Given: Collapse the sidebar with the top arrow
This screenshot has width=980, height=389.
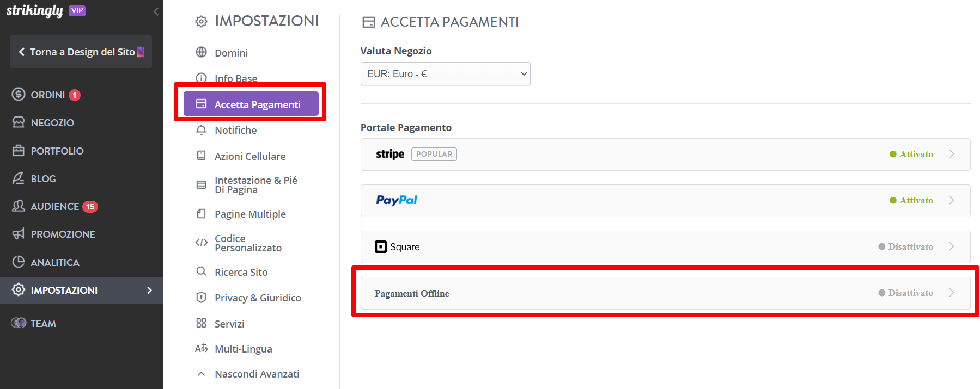Looking at the screenshot, I should (x=156, y=11).
